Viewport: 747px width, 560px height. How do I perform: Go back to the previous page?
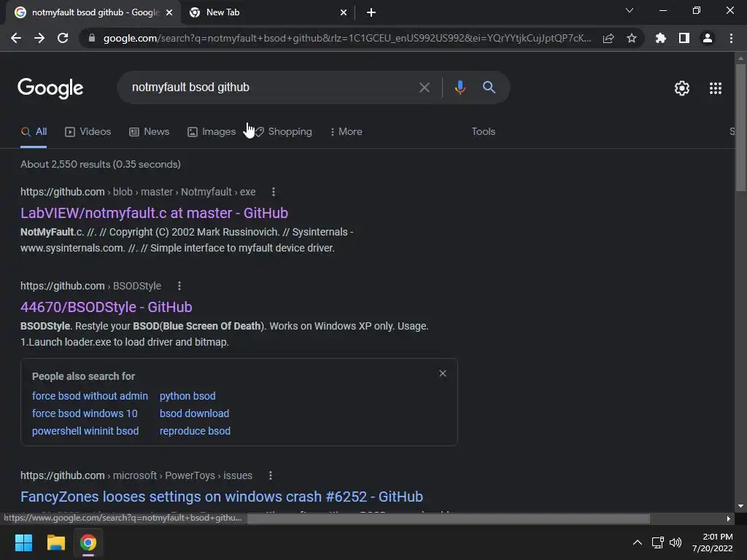[x=16, y=38]
